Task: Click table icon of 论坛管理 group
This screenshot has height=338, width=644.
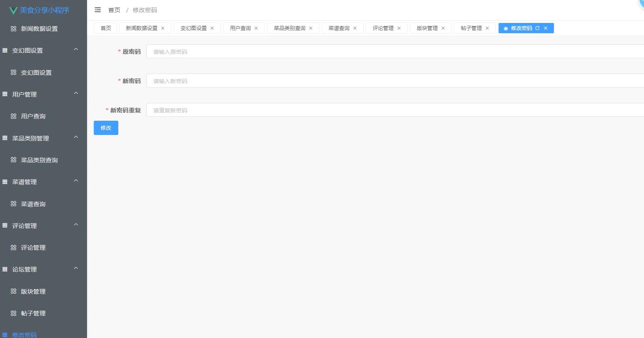Action: 5,269
